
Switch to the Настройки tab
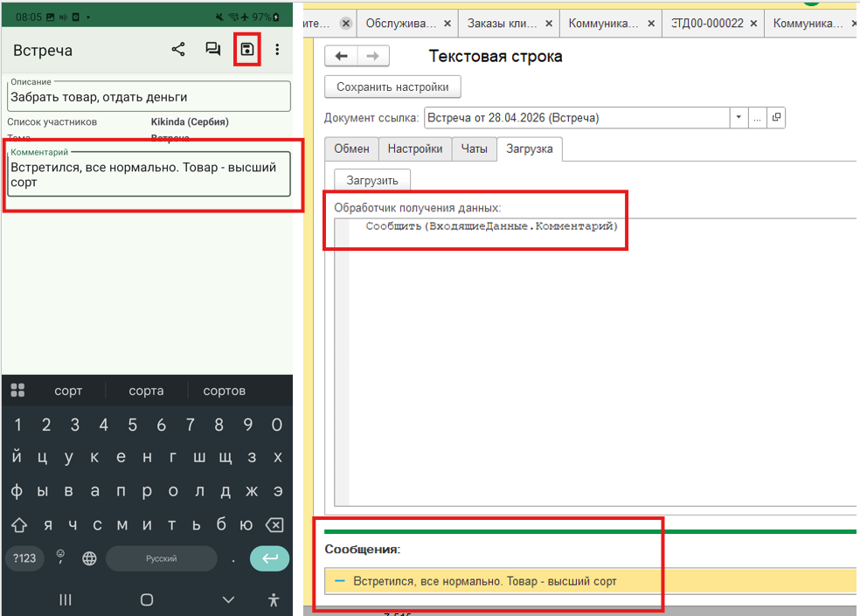[x=414, y=149]
